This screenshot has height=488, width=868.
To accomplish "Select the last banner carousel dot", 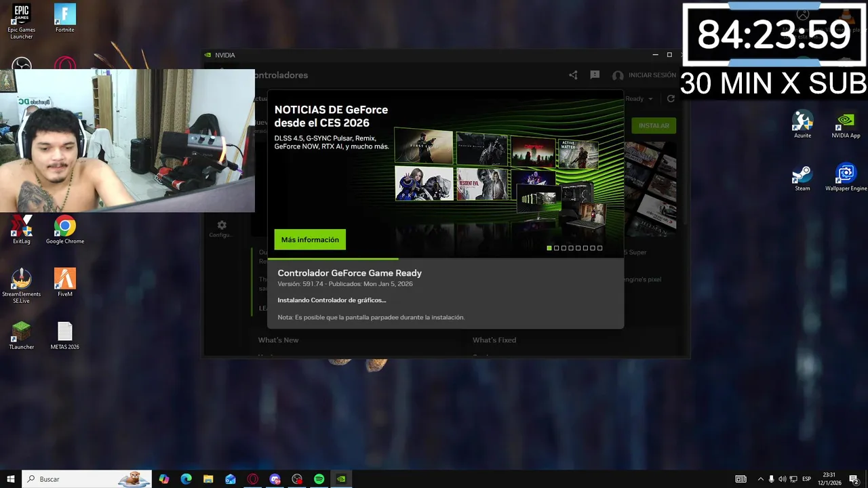I will tap(599, 248).
